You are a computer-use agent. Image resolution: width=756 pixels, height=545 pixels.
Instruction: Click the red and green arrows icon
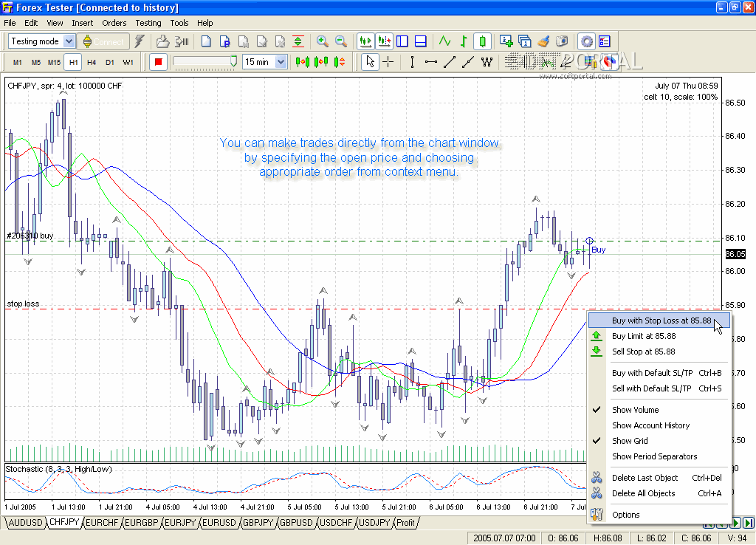298,41
